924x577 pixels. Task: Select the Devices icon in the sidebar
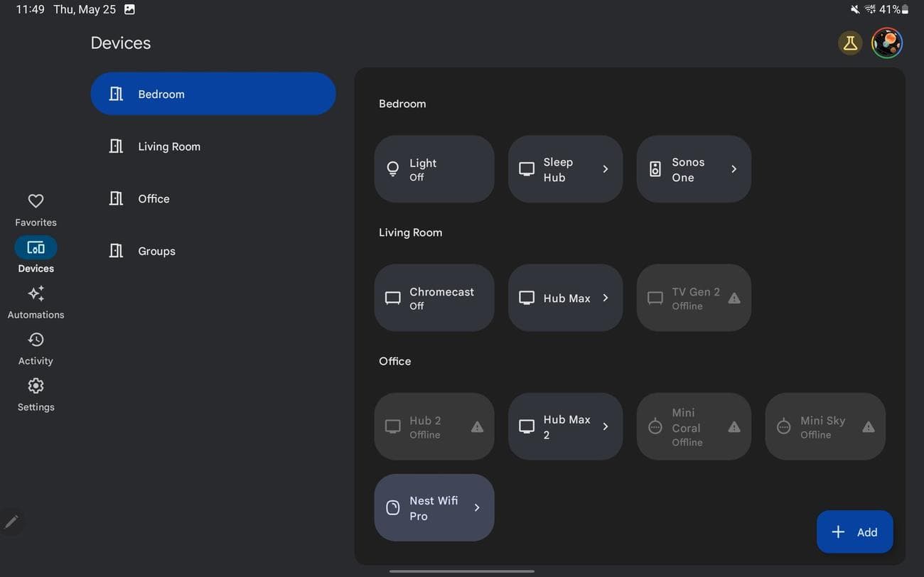click(x=35, y=247)
